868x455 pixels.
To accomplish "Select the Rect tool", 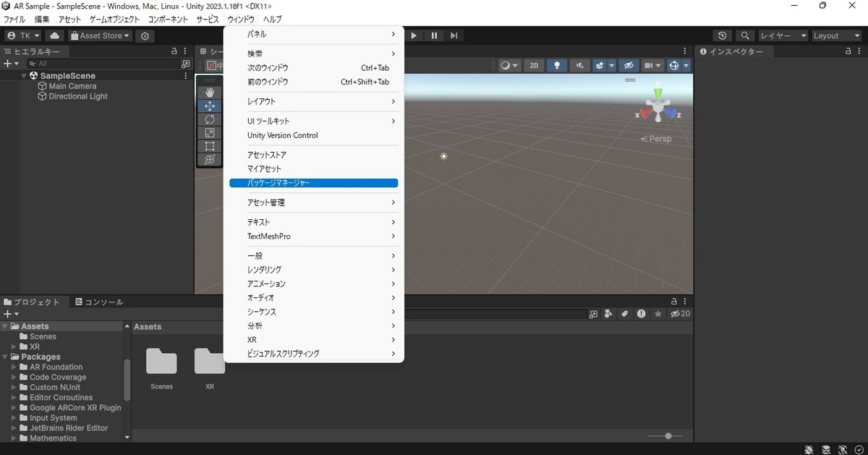I will click(210, 146).
